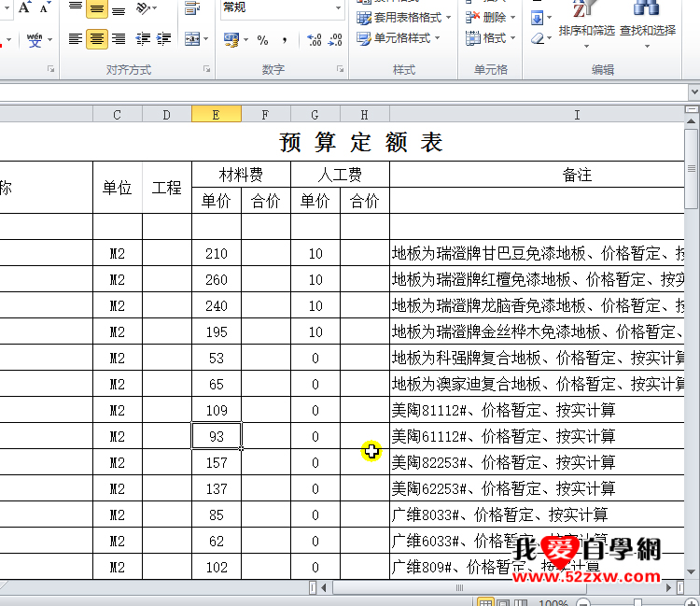Open 单元格样式 menu
Screen dimensions: 700x606
(399, 38)
